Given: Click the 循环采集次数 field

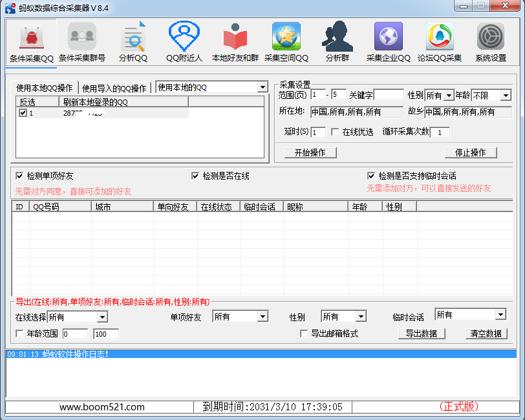Looking at the screenshot, I should [440, 132].
